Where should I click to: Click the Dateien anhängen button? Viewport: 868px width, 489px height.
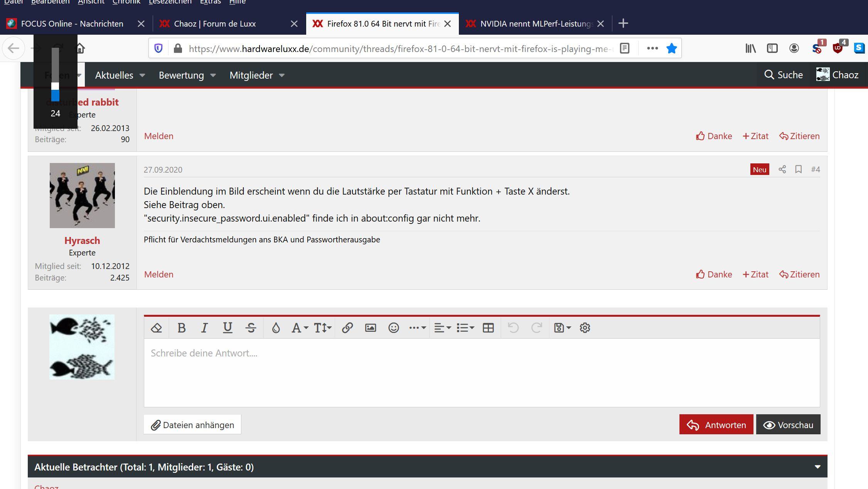click(192, 425)
